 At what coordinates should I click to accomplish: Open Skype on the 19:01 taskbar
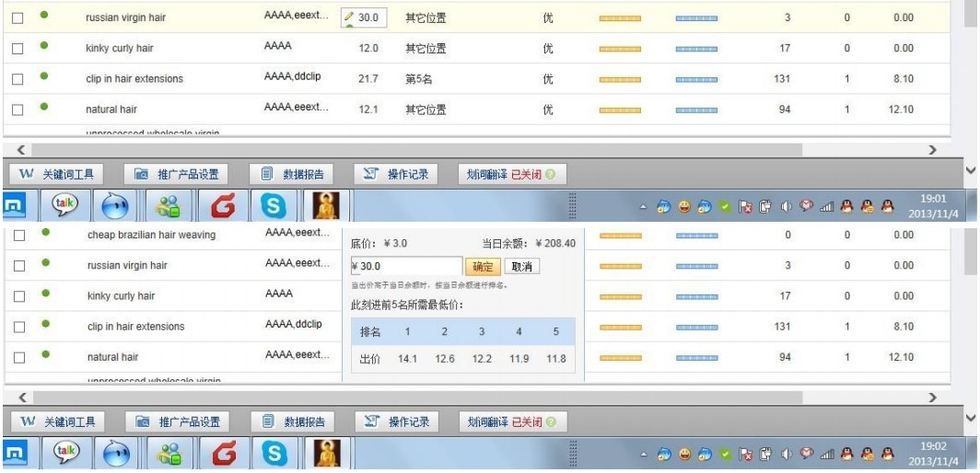click(x=274, y=205)
